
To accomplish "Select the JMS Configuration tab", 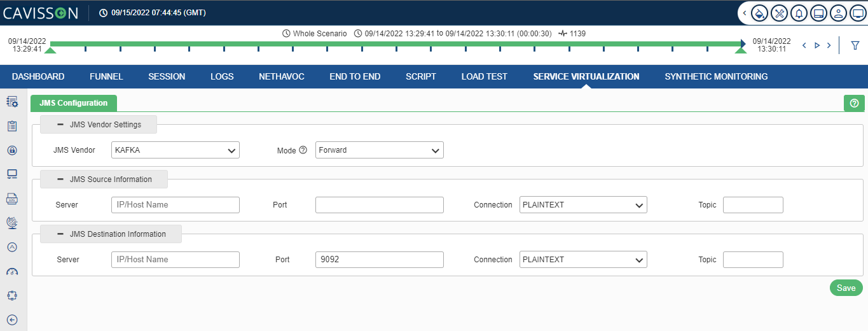I will pos(74,103).
